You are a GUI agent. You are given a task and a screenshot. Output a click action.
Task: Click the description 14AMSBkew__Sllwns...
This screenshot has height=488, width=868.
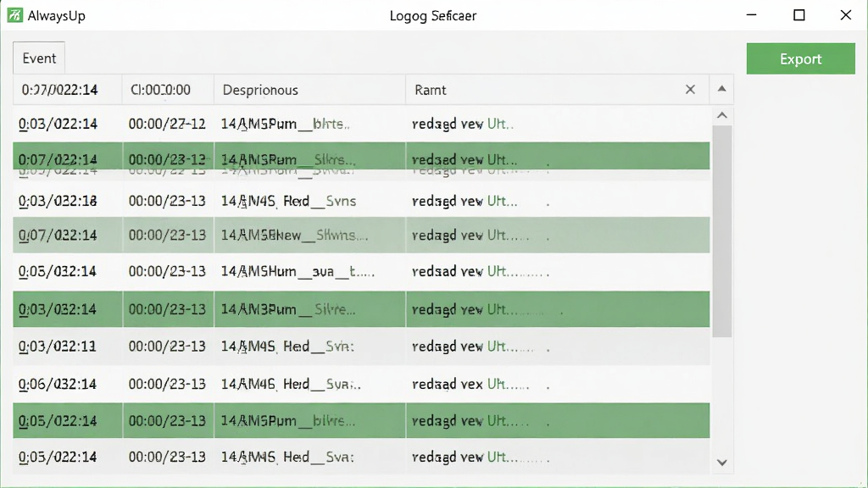point(294,236)
